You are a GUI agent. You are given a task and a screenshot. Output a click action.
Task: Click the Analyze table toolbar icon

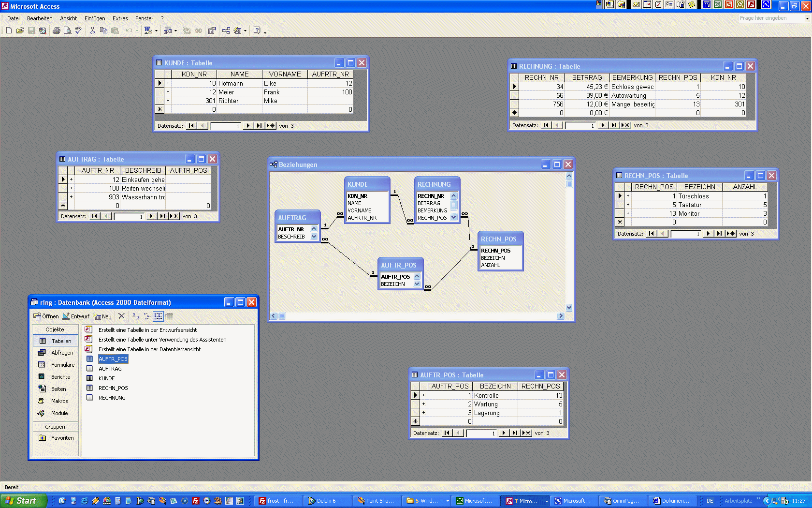tap(168, 30)
